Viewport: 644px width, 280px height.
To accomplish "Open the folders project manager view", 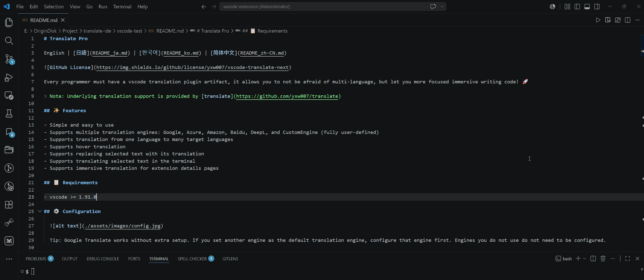I will tap(9, 150).
